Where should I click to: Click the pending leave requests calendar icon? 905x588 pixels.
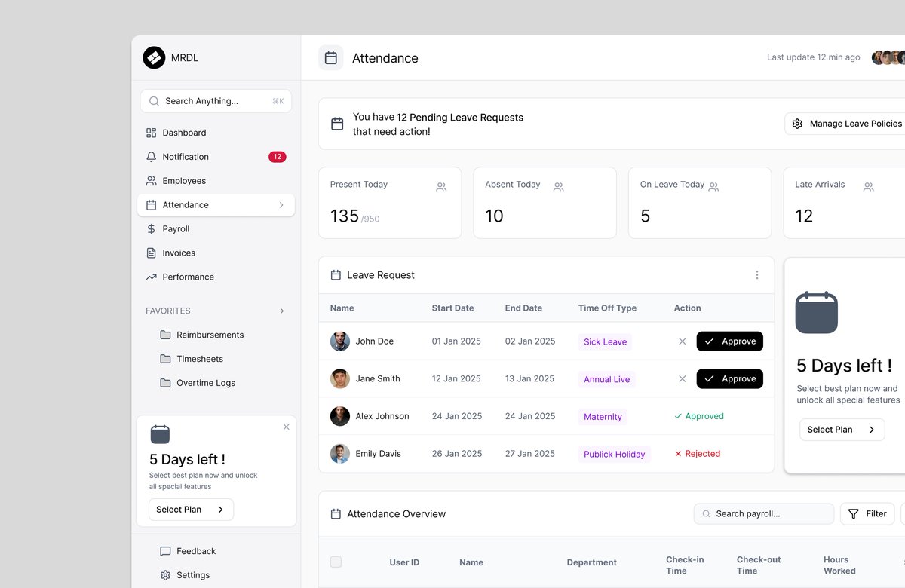337,124
